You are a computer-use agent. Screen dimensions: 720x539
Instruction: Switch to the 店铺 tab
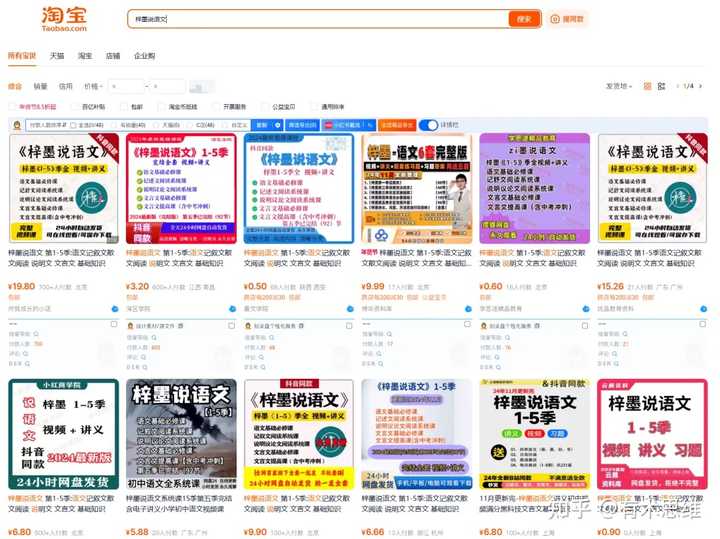click(x=113, y=56)
